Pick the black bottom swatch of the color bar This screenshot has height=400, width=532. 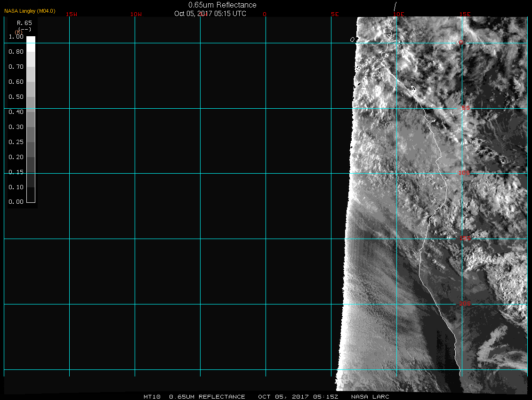31,195
